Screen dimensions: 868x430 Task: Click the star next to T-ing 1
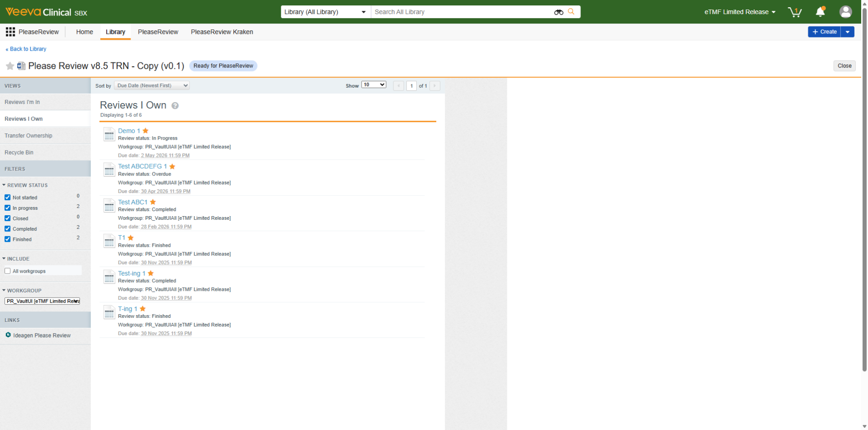[x=142, y=309]
